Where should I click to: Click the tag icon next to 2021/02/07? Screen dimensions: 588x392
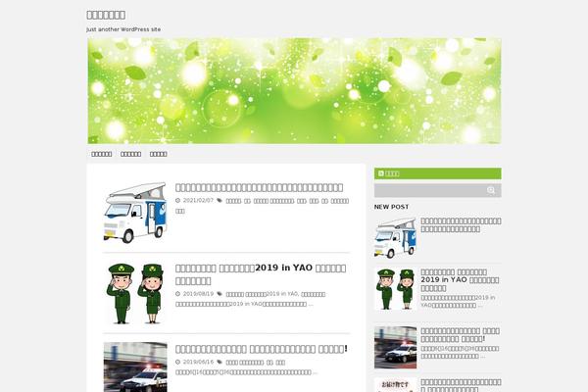tap(220, 201)
